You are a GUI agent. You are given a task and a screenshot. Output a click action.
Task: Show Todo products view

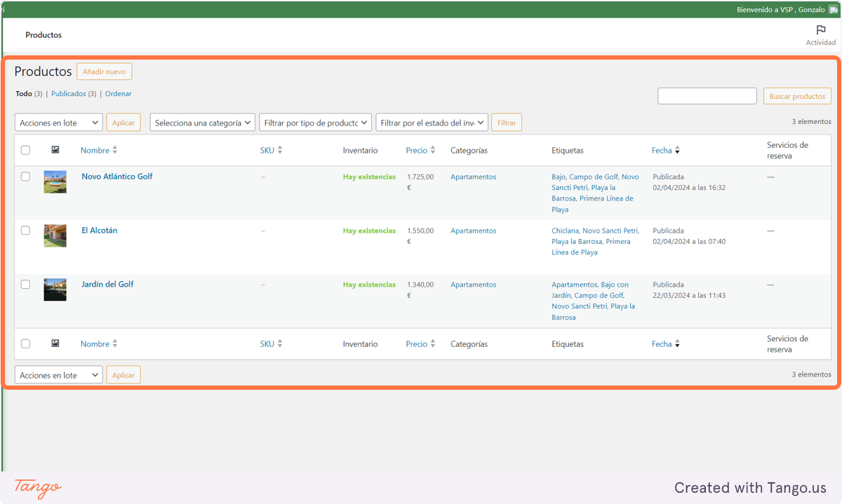(x=24, y=94)
